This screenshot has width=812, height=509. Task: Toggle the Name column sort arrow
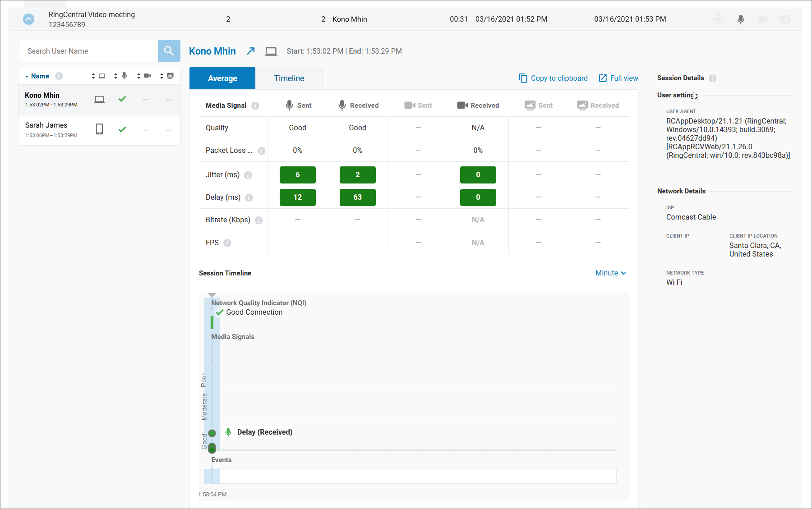27,76
